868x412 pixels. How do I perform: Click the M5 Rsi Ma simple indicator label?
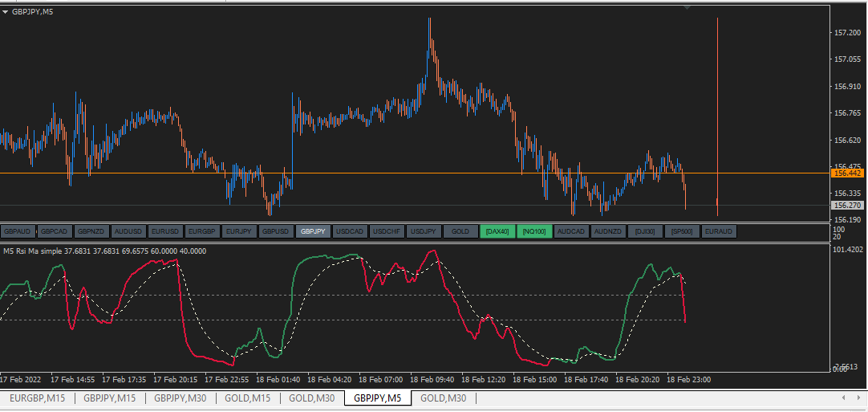[x=104, y=251]
